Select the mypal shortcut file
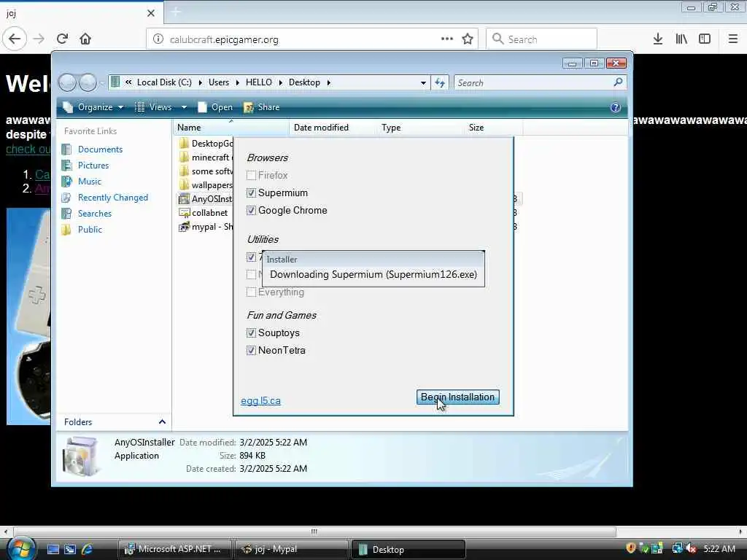This screenshot has width=747, height=560. click(x=206, y=227)
